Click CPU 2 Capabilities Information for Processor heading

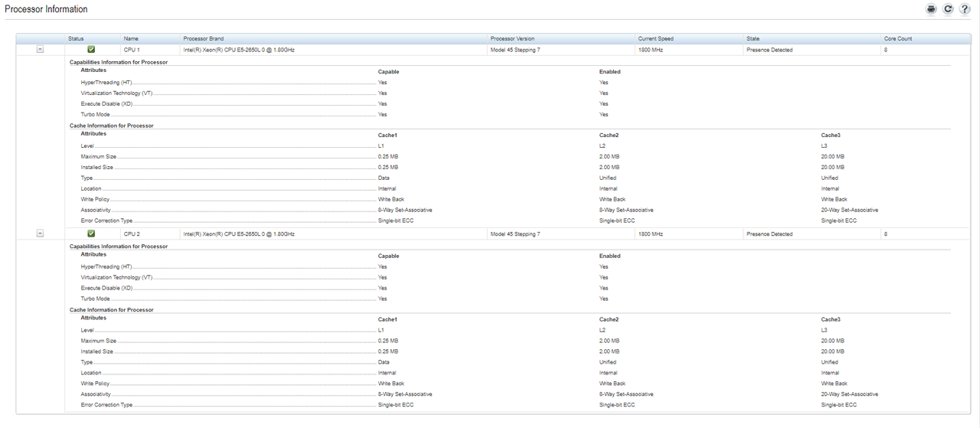point(119,246)
